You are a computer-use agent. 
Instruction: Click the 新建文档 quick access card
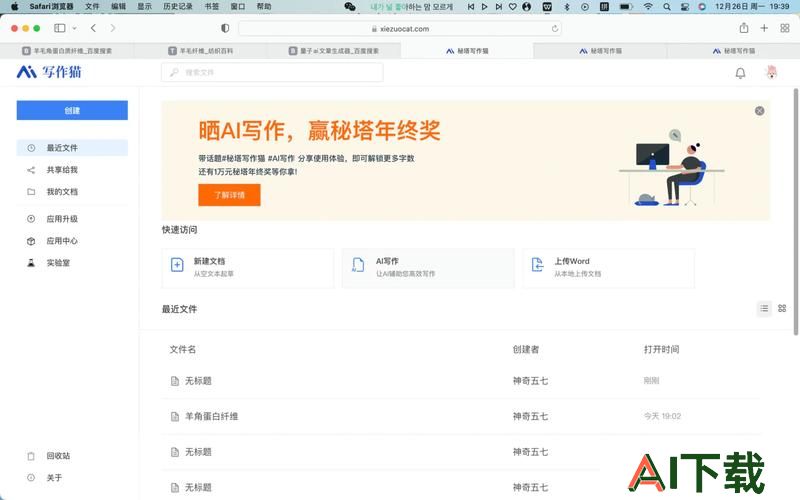[x=247, y=268]
